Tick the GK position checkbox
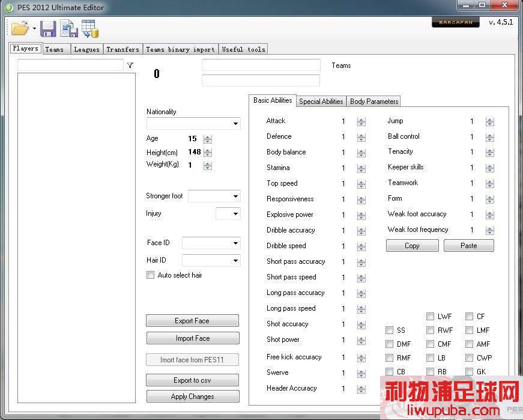Screen dimensions: 523x420 click(x=470, y=371)
